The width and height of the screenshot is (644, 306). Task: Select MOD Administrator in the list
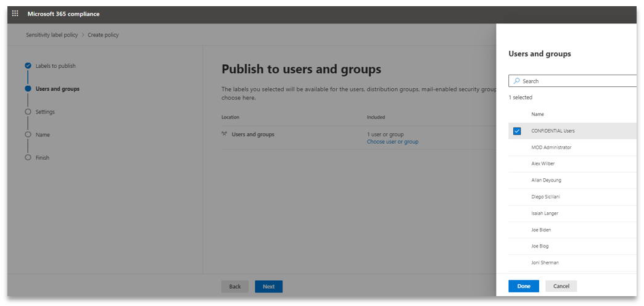572,147
